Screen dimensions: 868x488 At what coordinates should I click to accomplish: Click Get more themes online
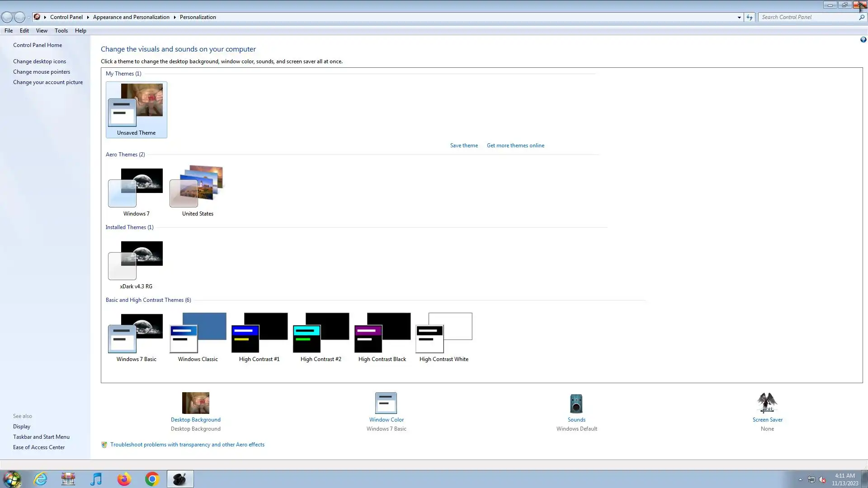(515, 145)
